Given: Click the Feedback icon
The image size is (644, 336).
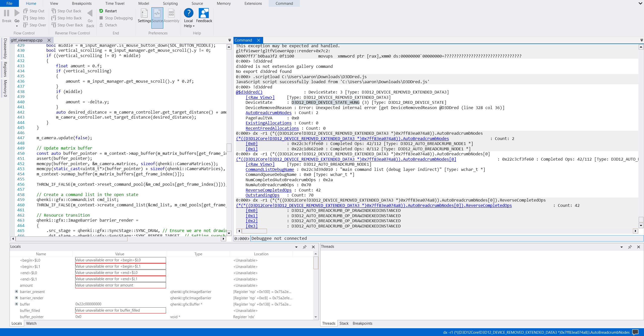Looking at the screenshot, I should coord(204,13).
